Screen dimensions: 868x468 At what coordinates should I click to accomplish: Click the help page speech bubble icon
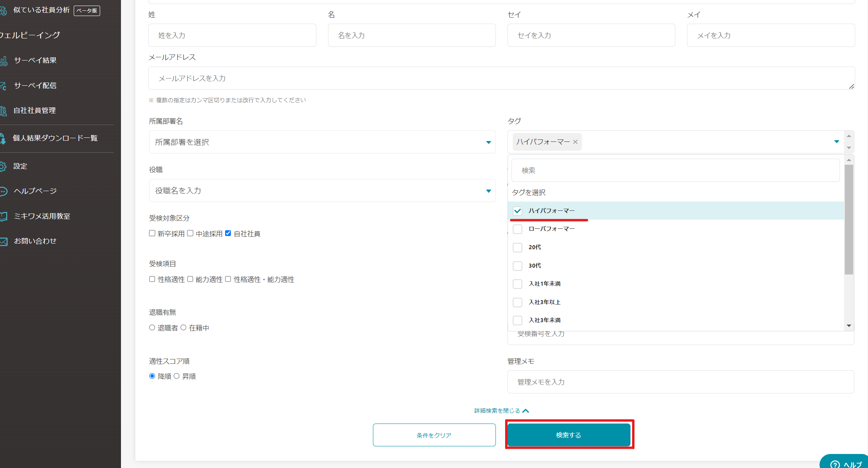pyautogui.click(x=3, y=192)
